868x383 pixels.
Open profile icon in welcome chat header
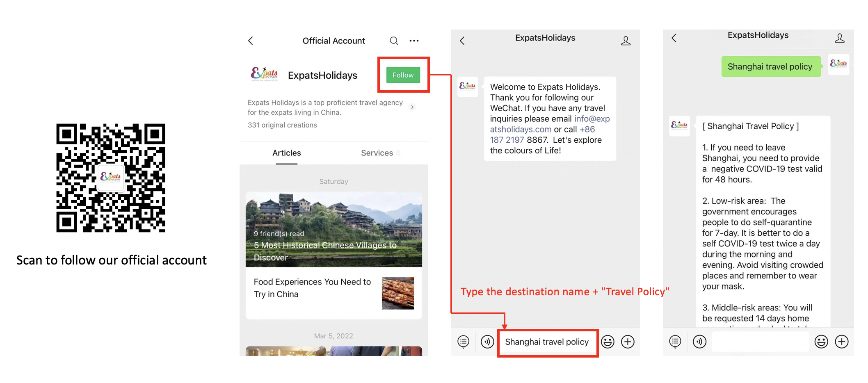(x=626, y=41)
